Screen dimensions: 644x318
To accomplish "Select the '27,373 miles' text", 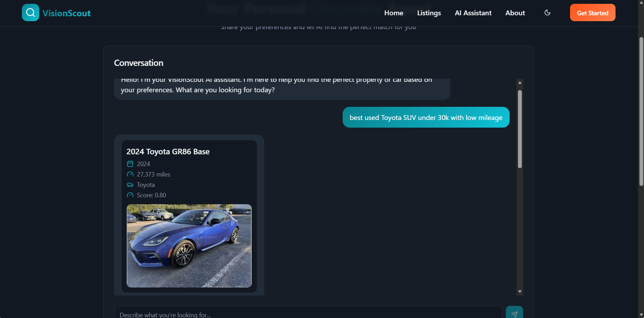I will 153,174.
